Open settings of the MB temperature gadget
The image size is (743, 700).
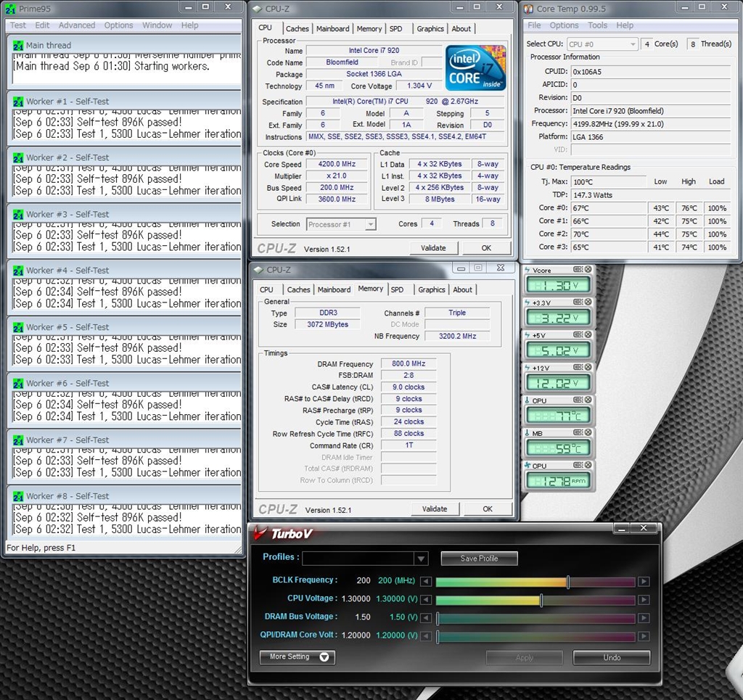(x=578, y=433)
